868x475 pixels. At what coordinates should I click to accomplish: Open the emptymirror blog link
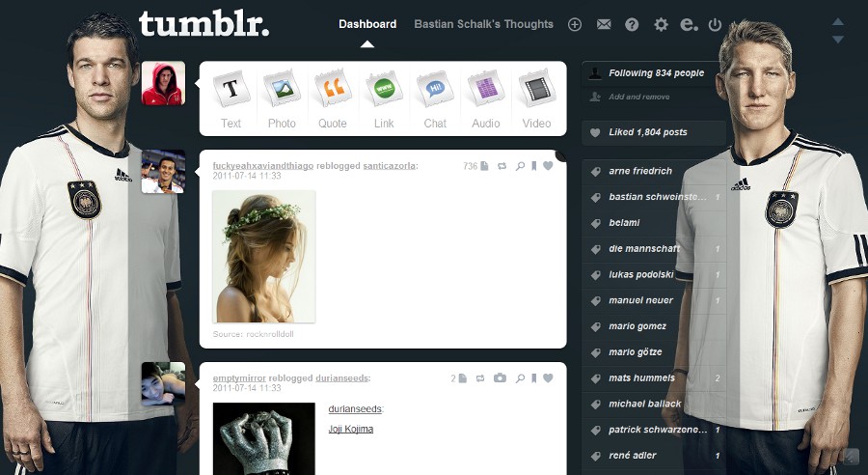[239, 378]
